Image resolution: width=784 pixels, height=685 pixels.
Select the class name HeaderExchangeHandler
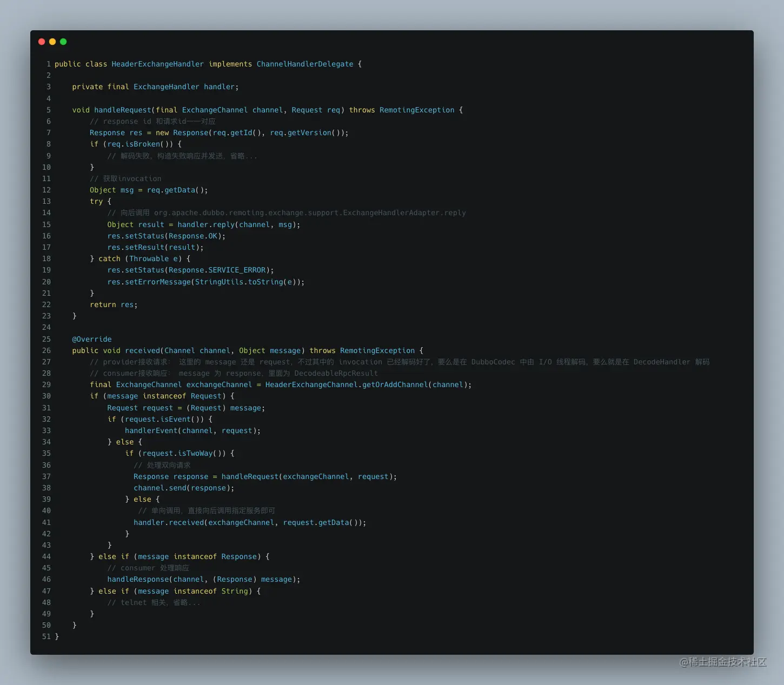click(157, 64)
